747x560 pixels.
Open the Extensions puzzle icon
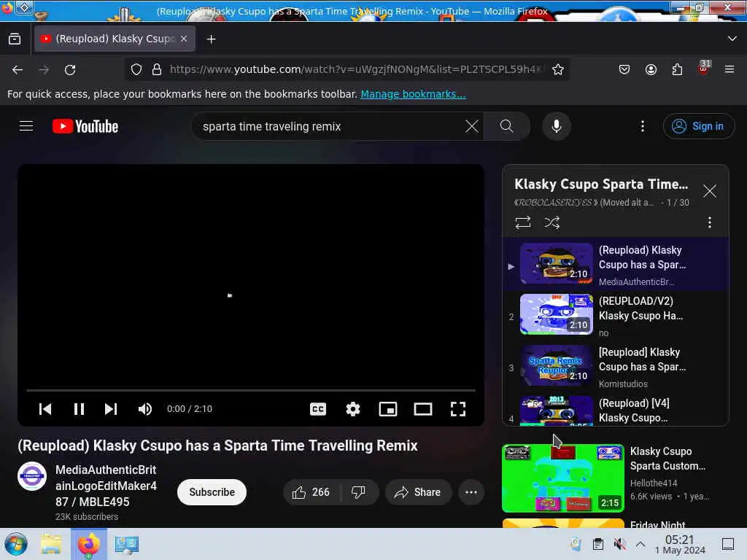click(677, 69)
